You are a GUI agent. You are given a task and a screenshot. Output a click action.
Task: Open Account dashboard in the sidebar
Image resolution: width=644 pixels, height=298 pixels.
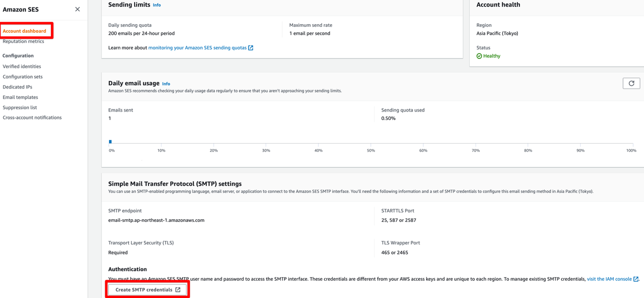[25, 31]
